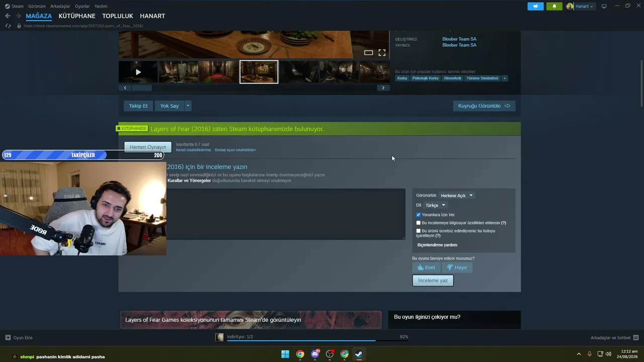Open Big Picture mode monitor icon
The width and height of the screenshot is (644, 362).
(x=604, y=6)
